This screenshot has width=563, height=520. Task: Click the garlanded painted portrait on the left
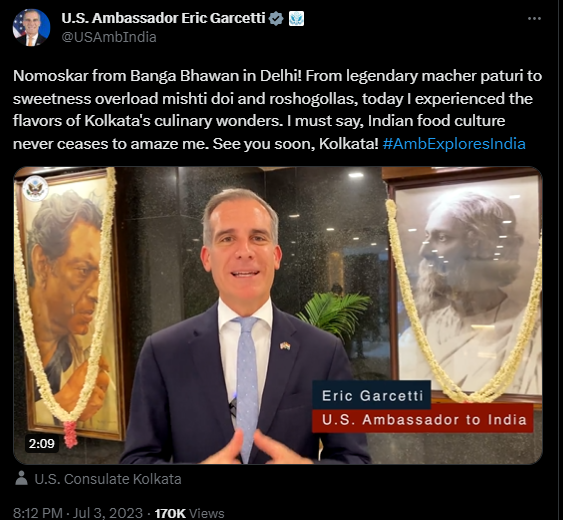coord(68,305)
